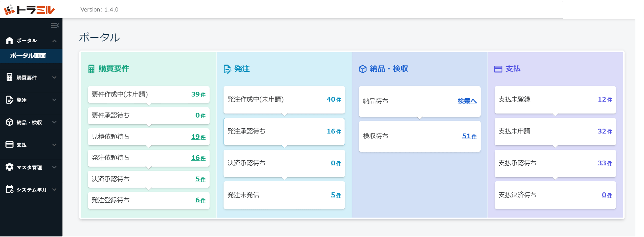
Task: Open 12件 link for 支払未登録
Action: (605, 99)
